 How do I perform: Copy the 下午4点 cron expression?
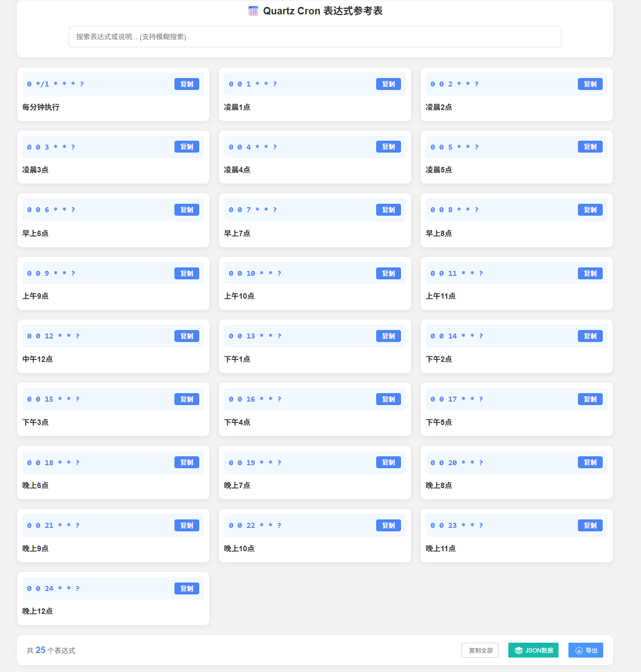(389, 399)
